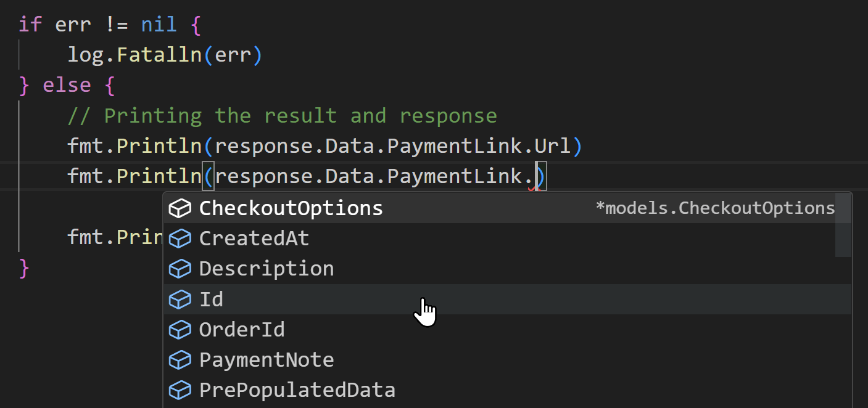Click the type label *models.CheckoutOptions
The image size is (868, 408).
pyautogui.click(x=715, y=208)
